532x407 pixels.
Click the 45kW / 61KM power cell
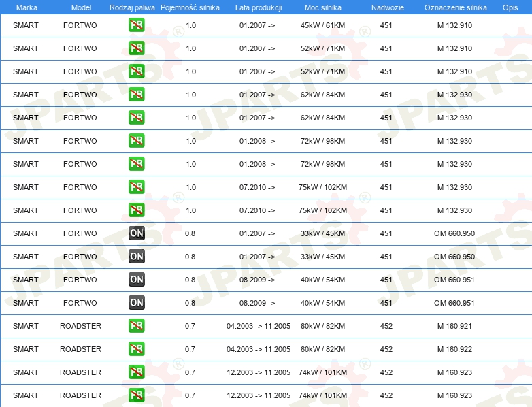[323, 26]
